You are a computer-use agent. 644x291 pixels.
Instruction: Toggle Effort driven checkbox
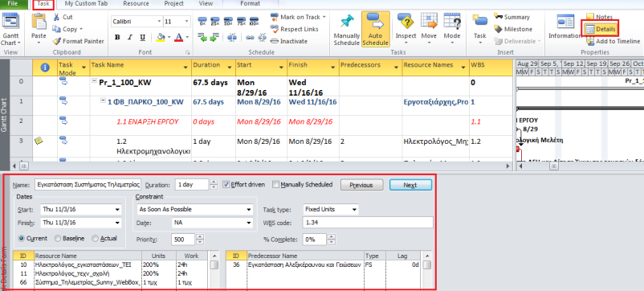click(226, 184)
